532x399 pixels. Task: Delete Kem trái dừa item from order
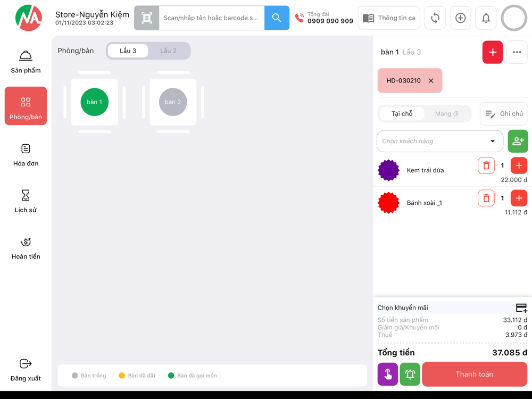486,165
